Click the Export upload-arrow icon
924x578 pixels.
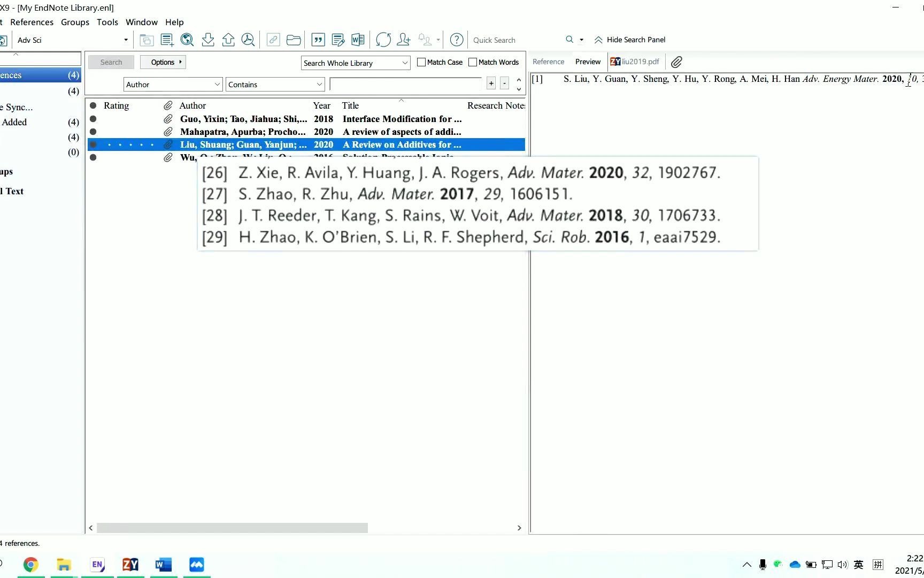click(228, 40)
